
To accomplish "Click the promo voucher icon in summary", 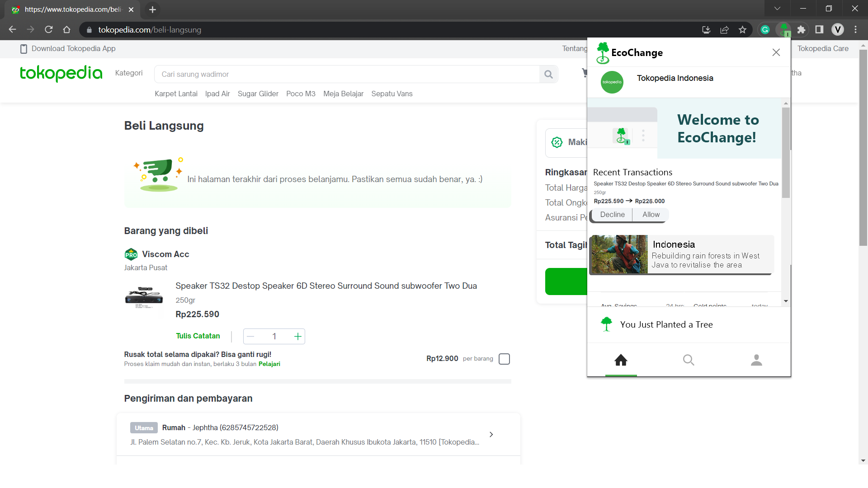I will [x=557, y=142].
